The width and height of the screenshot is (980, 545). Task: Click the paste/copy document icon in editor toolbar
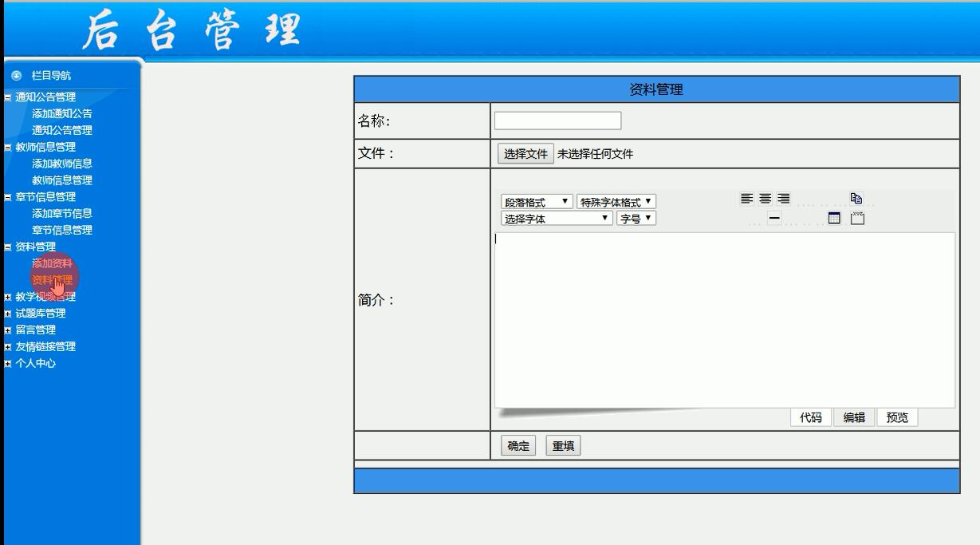[x=856, y=199]
